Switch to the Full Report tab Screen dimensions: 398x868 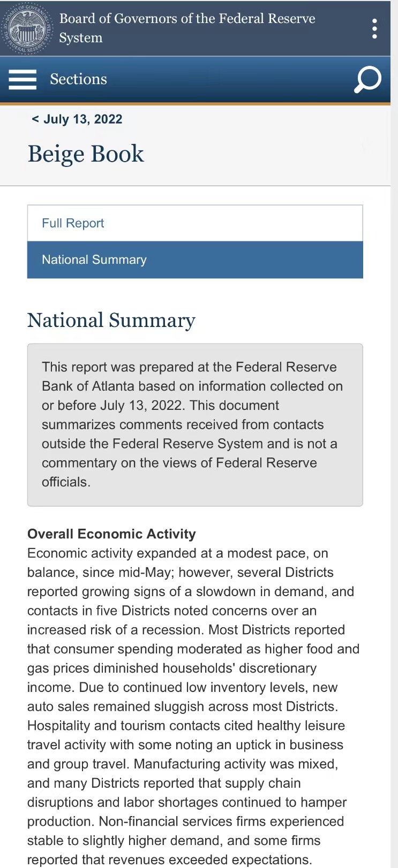coord(73,223)
